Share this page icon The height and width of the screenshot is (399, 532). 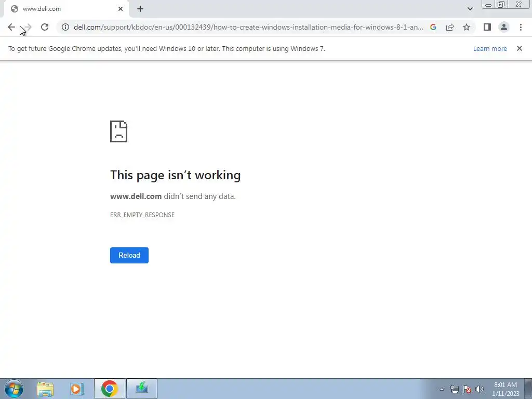(x=450, y=27)
